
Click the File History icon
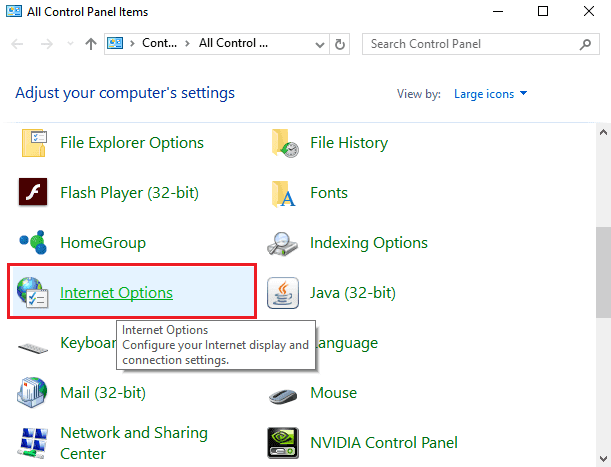[x=284, y=143]
